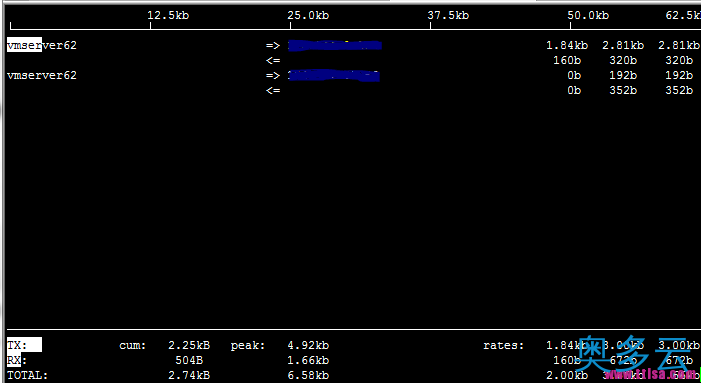Click the cum: label
701x383 pixels.
click(133, 345)
